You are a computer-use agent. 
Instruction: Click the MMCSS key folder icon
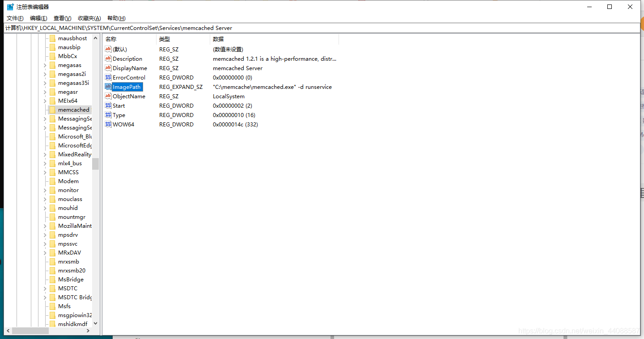(x=52, y=172)
